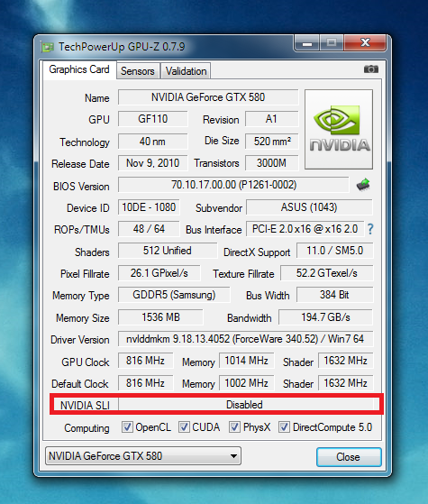Click the BIOS save chip icon
The width and height of the screenshot is (428, 504).
[x=363, y=185]
